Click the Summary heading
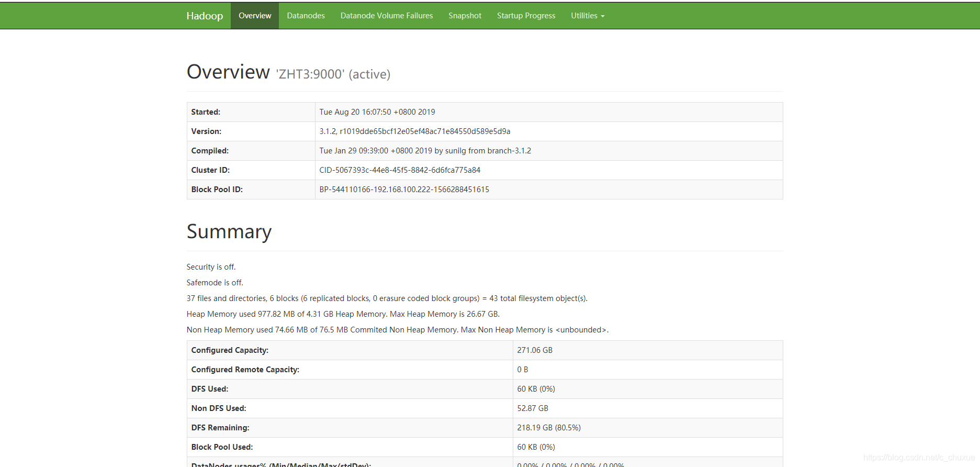 (229, 231)
